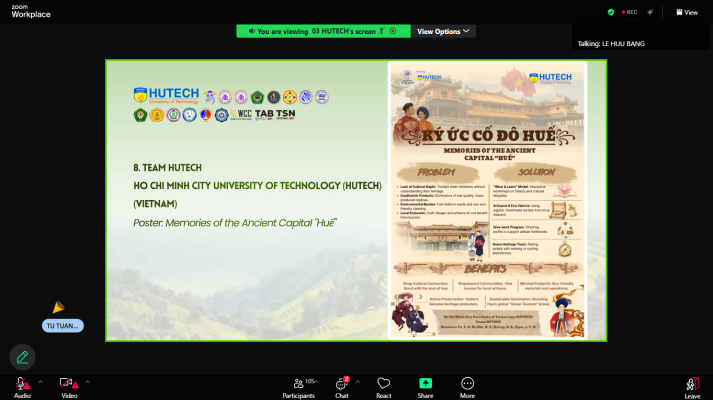
Task: Open the annotate pencil tool
Action: [x=22, y=357]
